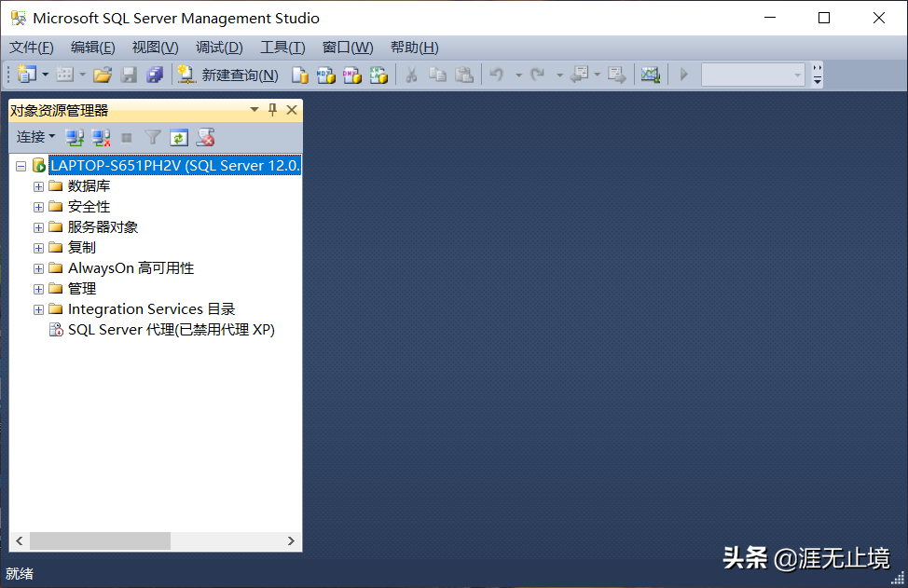908x588 pixels.
Task: Click the Start Debugging play icon
Action: pos(684,75)
